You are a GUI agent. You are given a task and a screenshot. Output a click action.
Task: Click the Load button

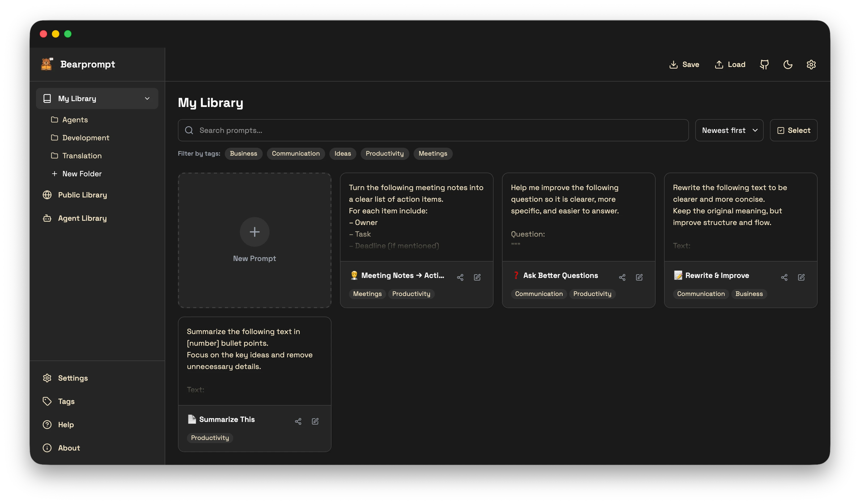pos(730,65)
